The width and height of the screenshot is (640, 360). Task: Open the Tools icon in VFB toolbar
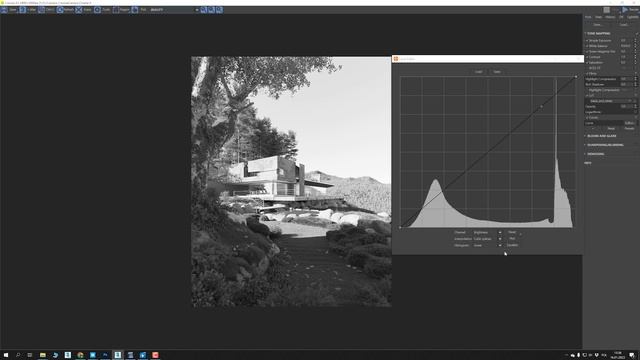pos(98,9)
